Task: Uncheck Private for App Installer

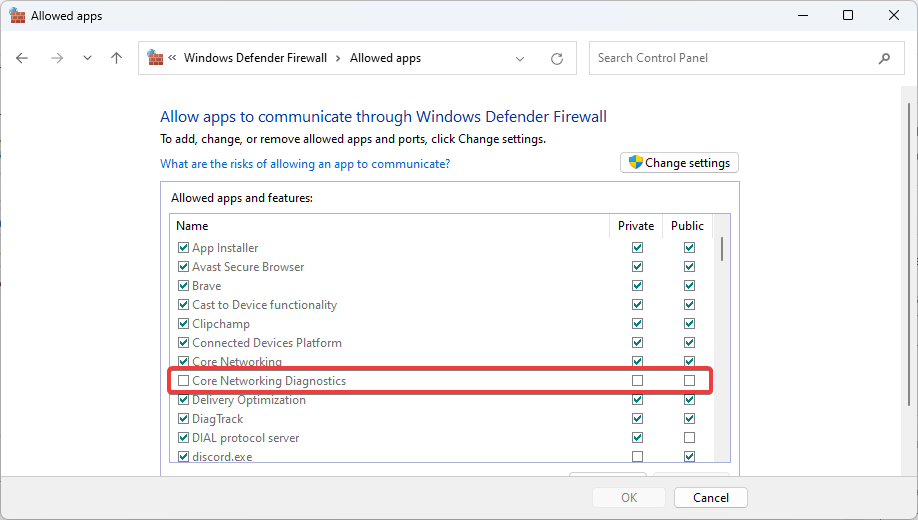Action: coord(638,248)
